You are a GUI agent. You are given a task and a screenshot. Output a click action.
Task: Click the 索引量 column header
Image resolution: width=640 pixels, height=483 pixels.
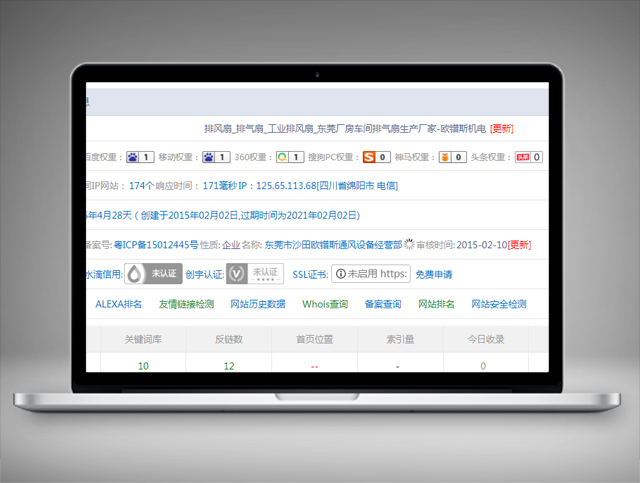400,339
